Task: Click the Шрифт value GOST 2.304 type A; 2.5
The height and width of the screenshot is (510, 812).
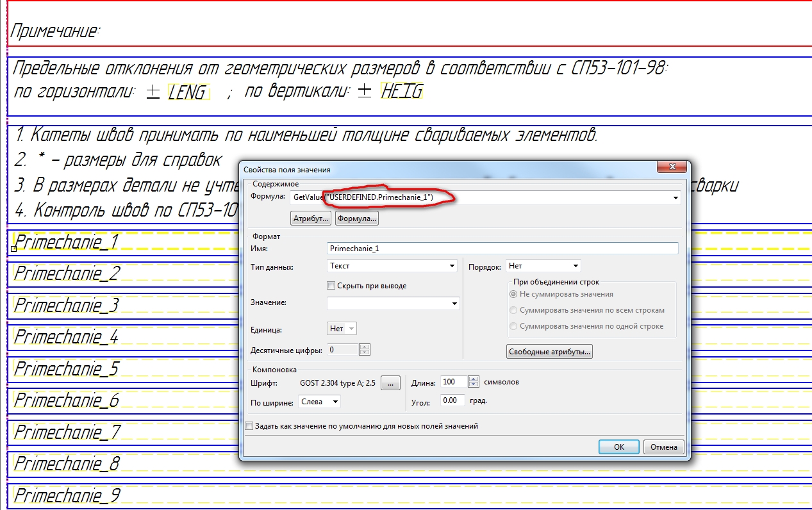Action: pyautogui.click(x=338, y=383)
